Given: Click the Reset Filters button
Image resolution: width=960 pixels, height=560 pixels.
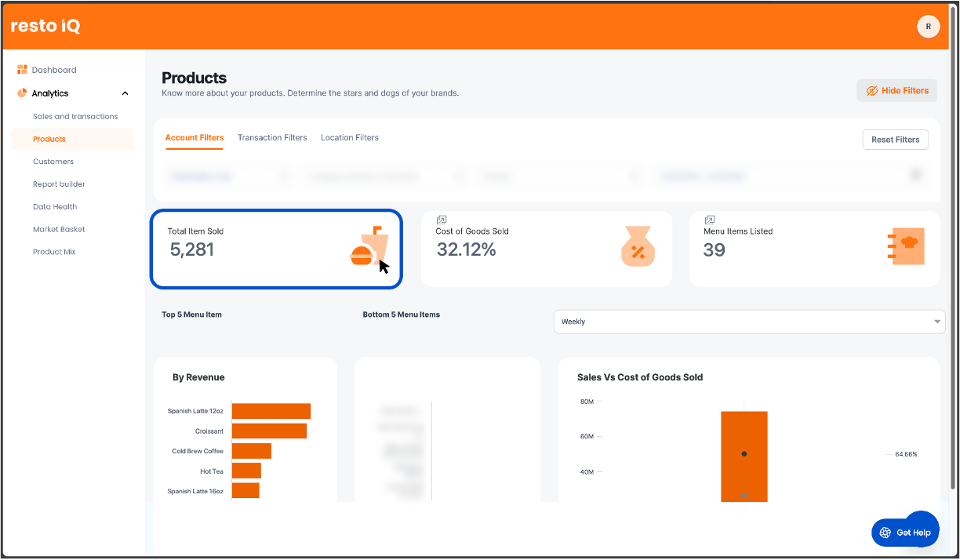Looking at the screenshot, I should click(x=896, y=140).
